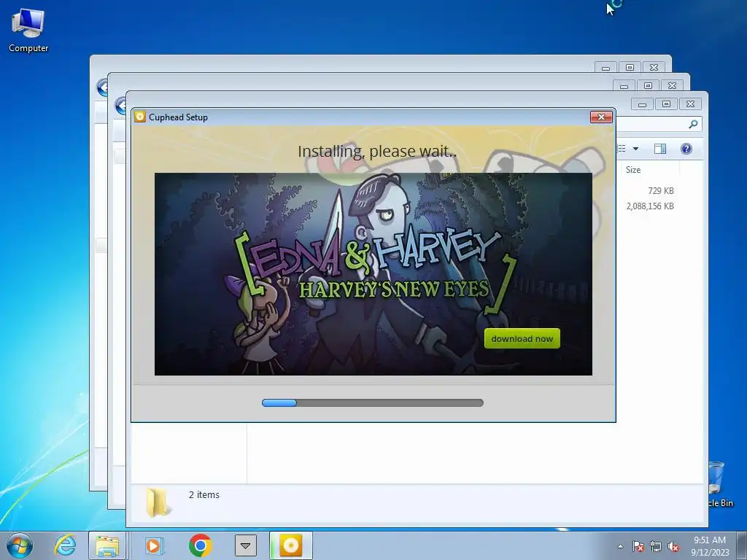Open Action Center flag tray icon

(x=638, y=546)
